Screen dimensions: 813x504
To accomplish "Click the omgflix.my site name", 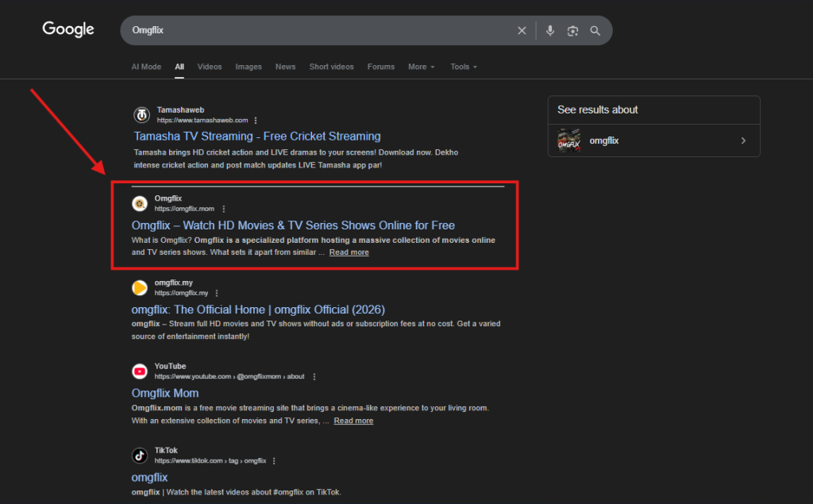I will click(173, 283).
